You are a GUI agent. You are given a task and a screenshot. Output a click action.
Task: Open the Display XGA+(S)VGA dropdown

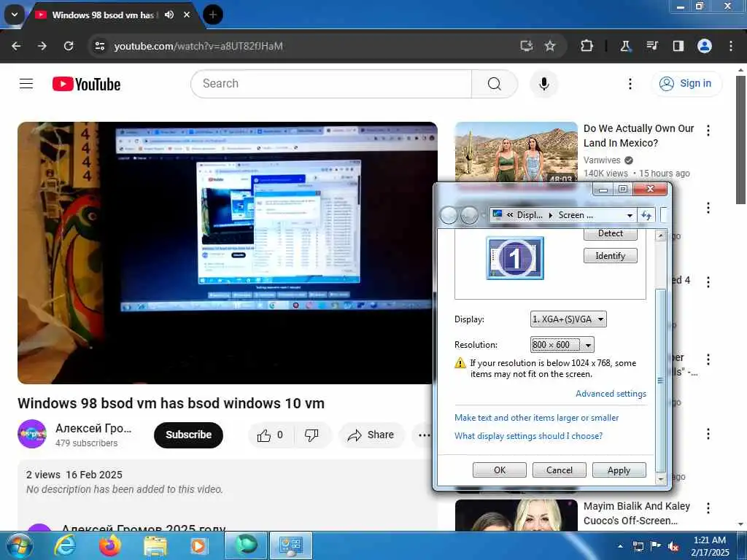click(x=568, y=319)
